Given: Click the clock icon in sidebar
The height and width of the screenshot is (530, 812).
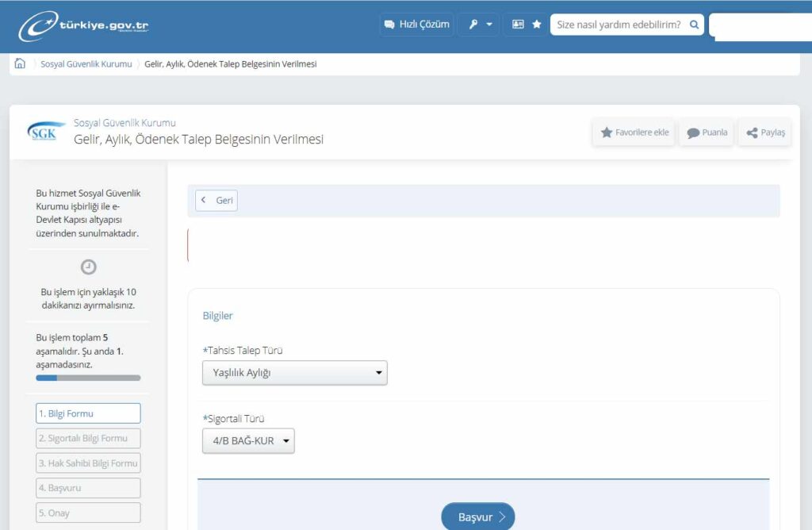Looking at the screenshot, I should click(x=89, y=267).
